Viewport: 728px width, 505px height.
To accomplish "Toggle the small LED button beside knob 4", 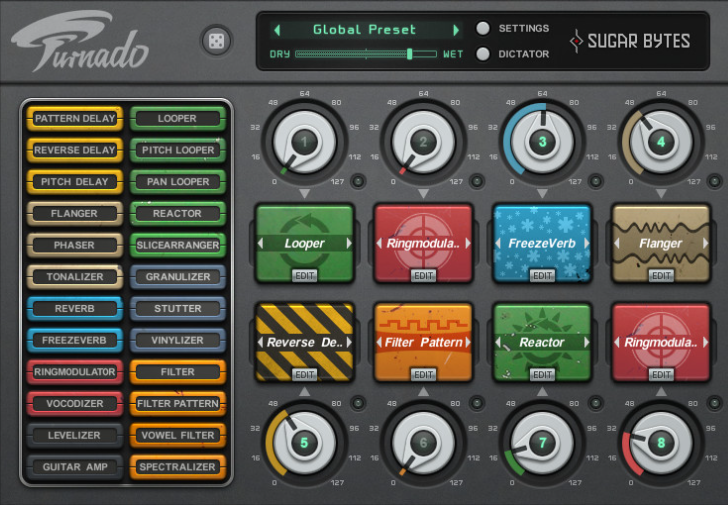I will click(x=715, y=181).
